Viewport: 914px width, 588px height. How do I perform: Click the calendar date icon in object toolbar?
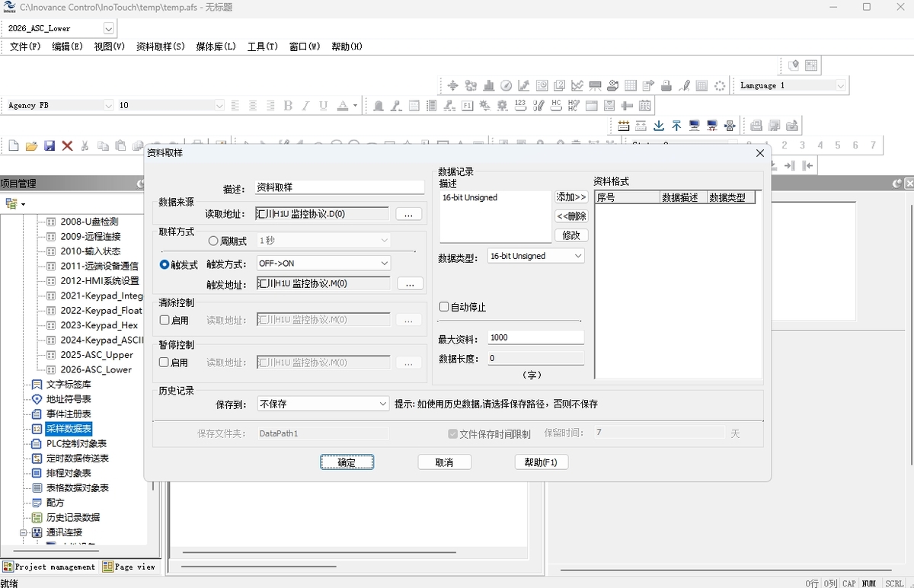tap(645, 105)
